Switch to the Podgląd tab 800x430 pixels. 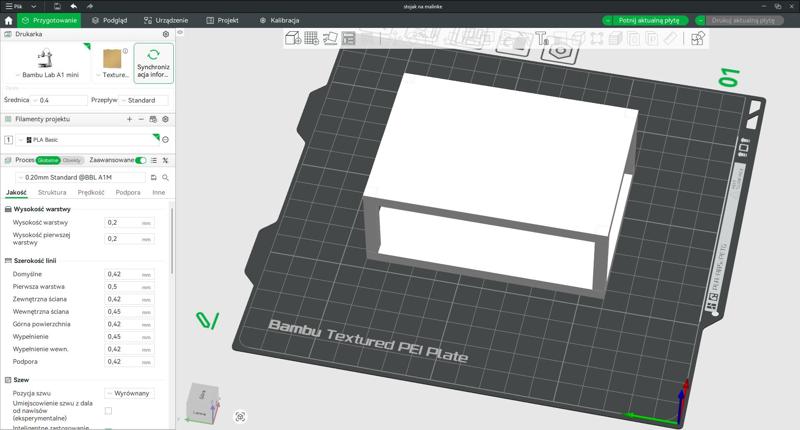point(109,20)
